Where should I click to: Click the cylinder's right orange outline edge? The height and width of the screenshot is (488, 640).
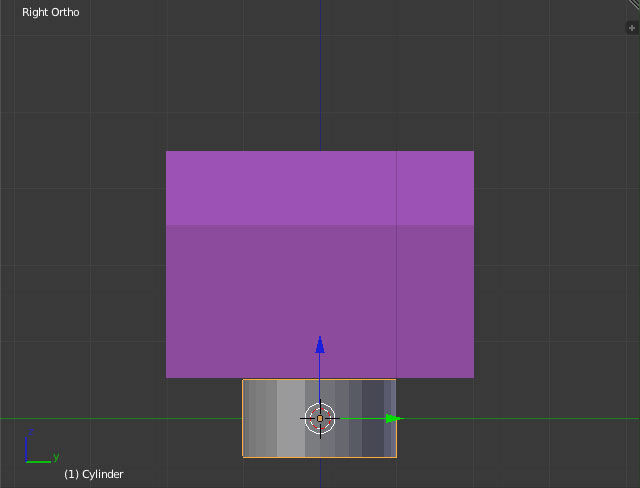396,440
